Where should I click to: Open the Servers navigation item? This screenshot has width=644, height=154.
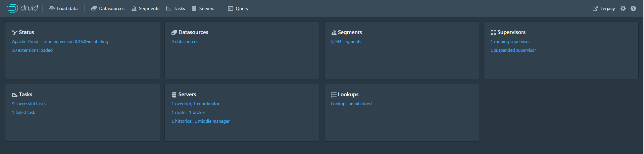point(203,8)
